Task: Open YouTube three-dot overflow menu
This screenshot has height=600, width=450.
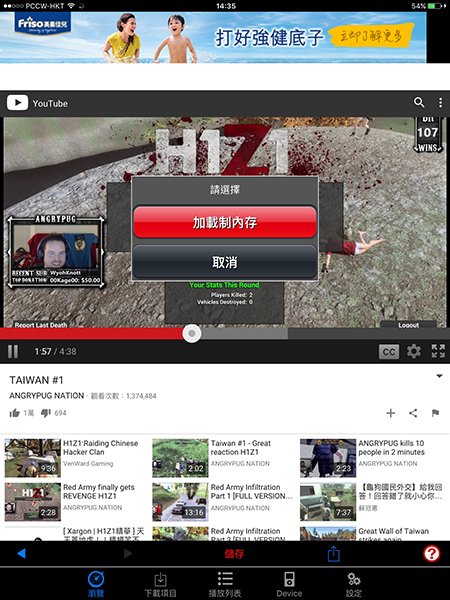Action: [x=440, y=102]
